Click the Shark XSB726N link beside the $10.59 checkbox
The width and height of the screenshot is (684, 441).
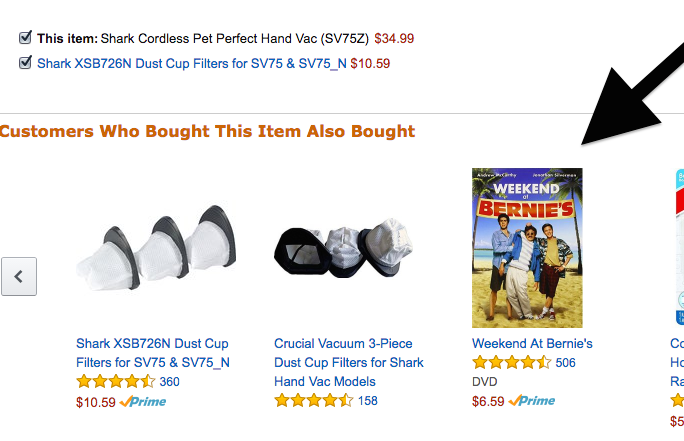click(x=191, y=63)
